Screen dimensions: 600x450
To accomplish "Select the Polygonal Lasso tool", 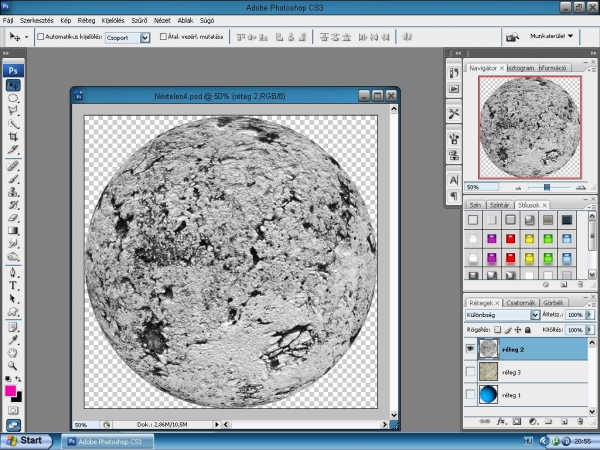I will coord(13,111).
